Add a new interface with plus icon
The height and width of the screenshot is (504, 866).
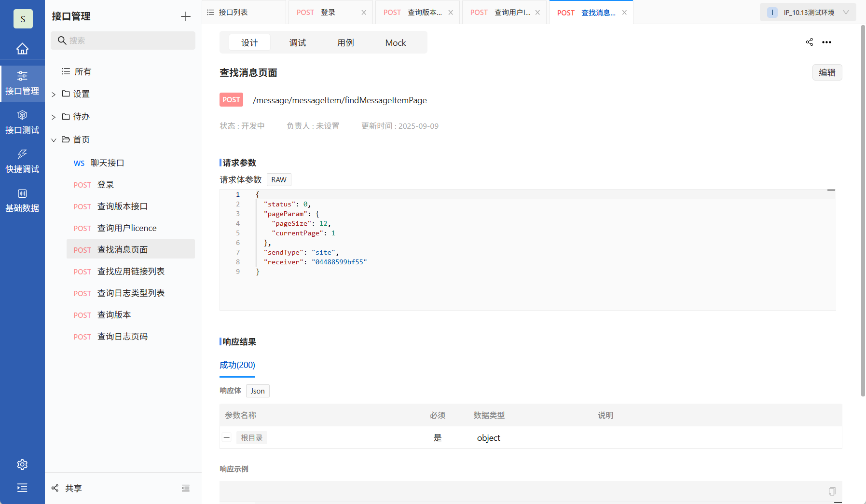(186, 16)
